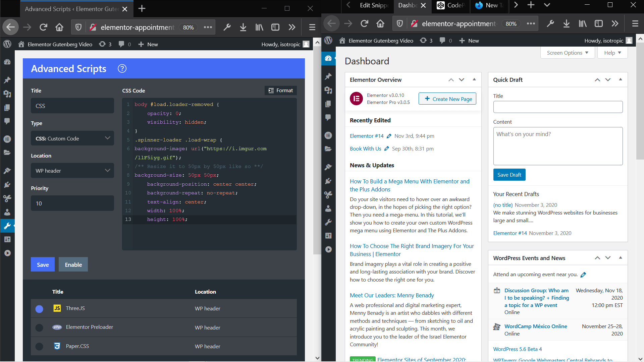
Task: Show more tools chevrons in left browser
Action: (292, 27)
